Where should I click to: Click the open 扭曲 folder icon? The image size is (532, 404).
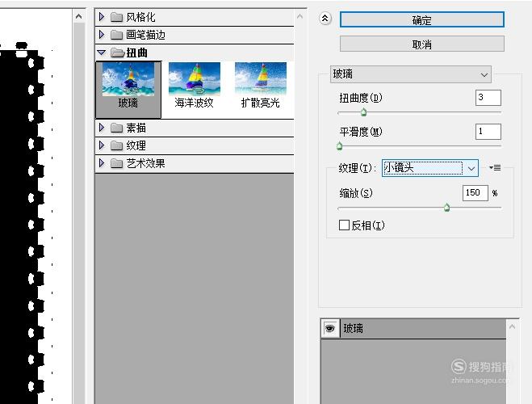(117, 53)
